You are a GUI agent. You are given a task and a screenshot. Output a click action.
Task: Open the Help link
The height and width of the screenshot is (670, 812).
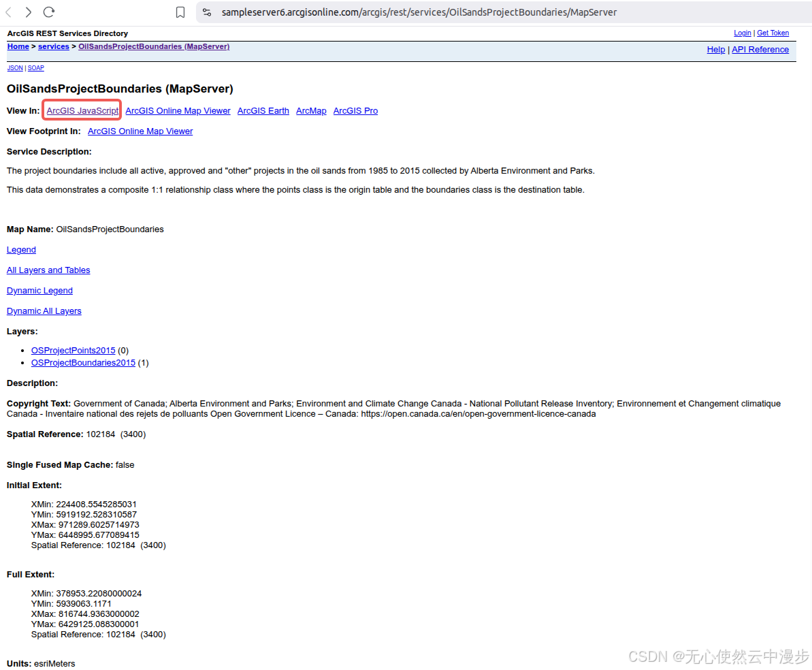pyautogui.click(x=715, y=50)
